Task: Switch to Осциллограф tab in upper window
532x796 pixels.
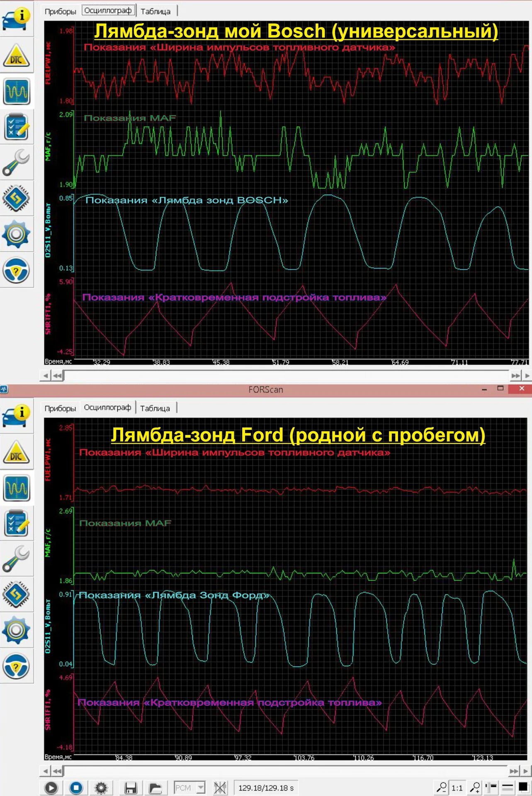Action: 108,10
